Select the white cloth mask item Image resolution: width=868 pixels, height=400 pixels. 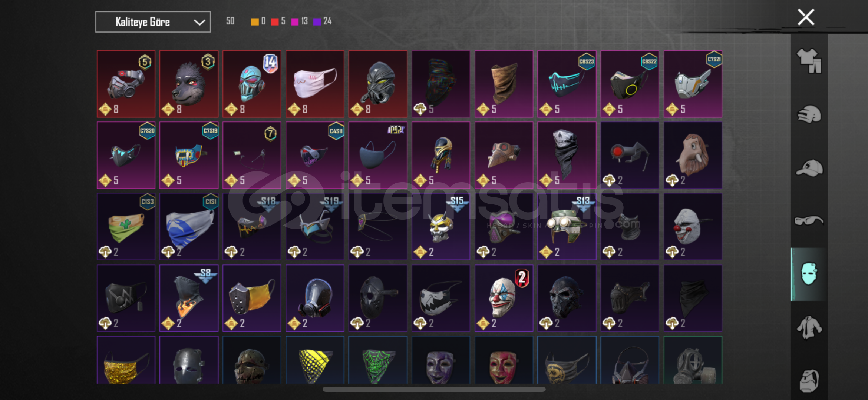[x=315, y=84]
